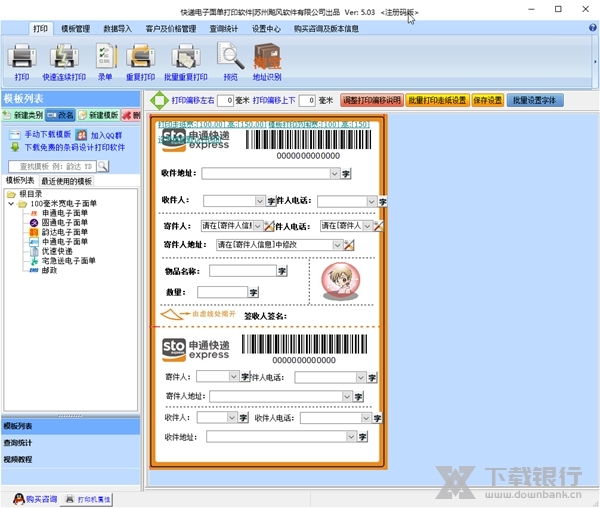This screenshot has height=508, width=600.
Task: Click the green print offset arrows icon
Action: coord(159,101)
